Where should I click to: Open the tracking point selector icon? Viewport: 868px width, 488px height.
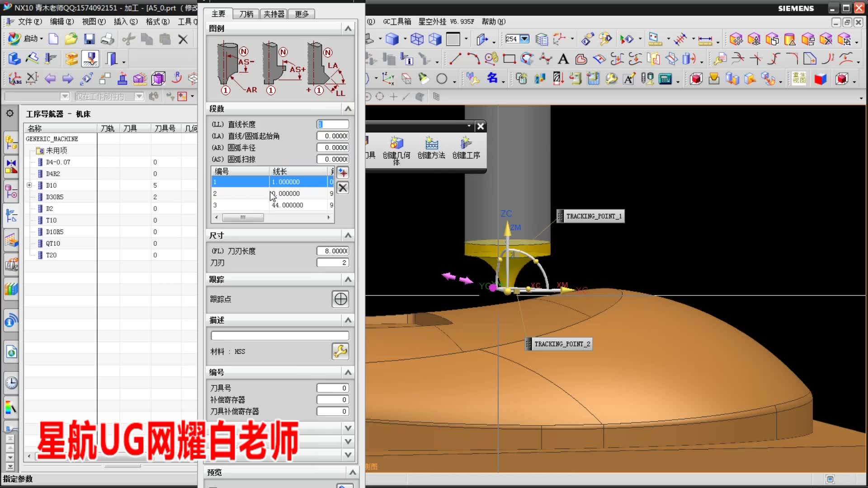pos(340,299)
